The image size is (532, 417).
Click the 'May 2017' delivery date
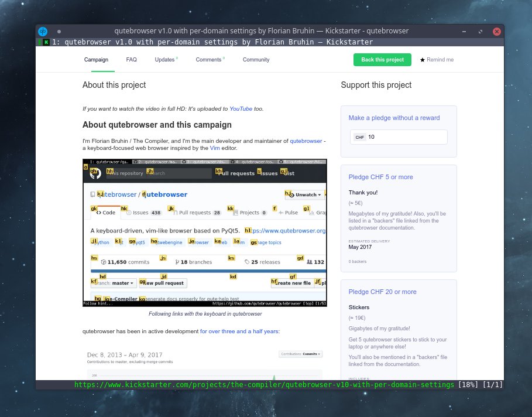pyautogui.click(x=360, y=247)
